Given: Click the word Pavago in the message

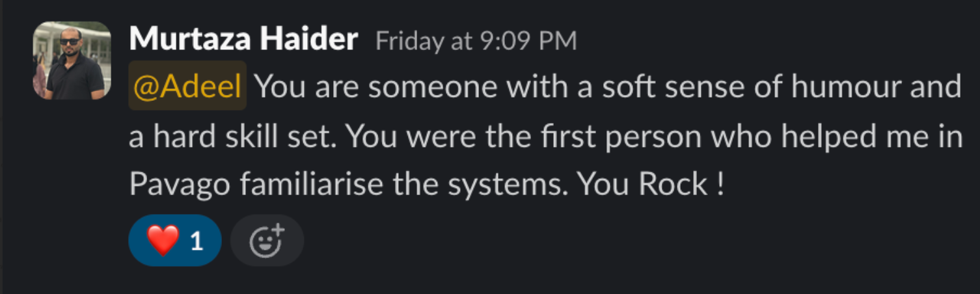Looking at the screenshot, I should 180,186.
